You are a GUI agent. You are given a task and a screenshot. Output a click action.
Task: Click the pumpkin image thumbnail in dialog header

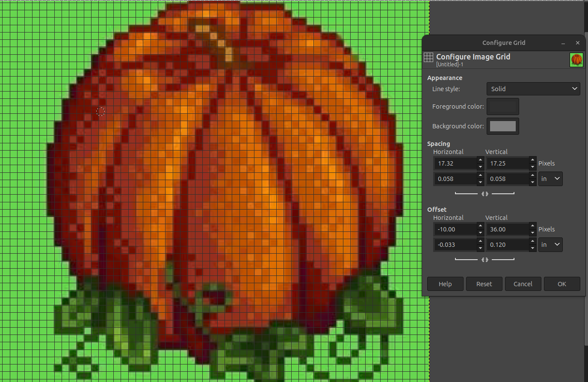pyautogui.click(x=576, y=60)
